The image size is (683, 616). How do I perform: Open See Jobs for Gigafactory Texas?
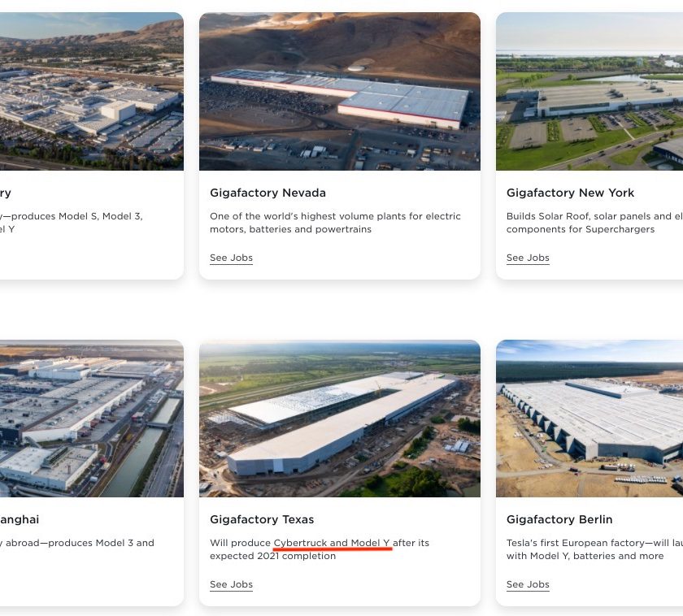click(231, 584)
